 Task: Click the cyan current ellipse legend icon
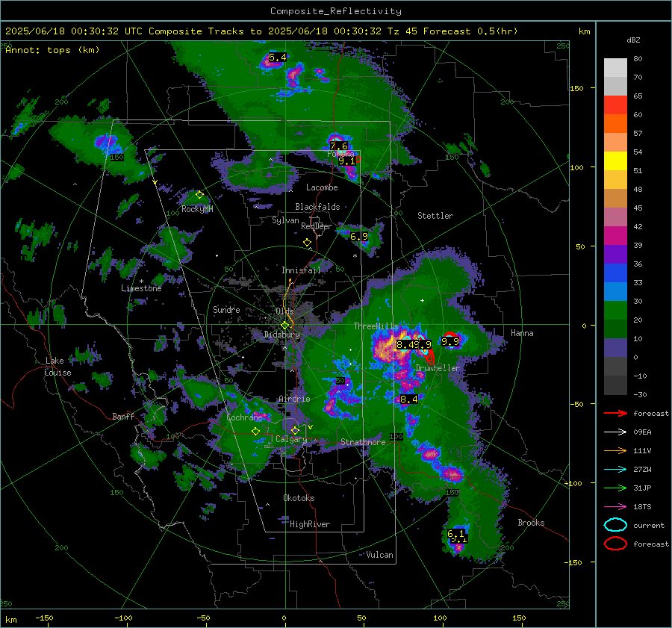point(615,525)
